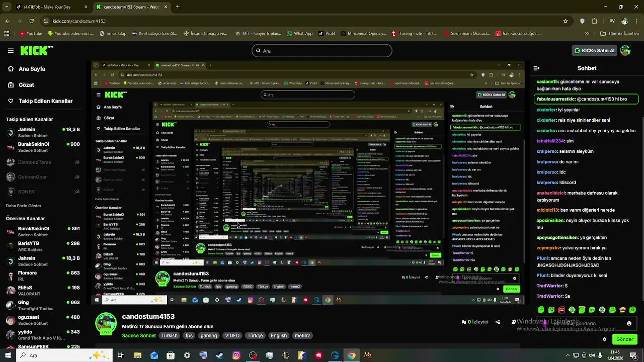Open the Kick profile avatar in main header
This screenshot has width=644, height=362.
pyautogui.click(x=625, y=50)
